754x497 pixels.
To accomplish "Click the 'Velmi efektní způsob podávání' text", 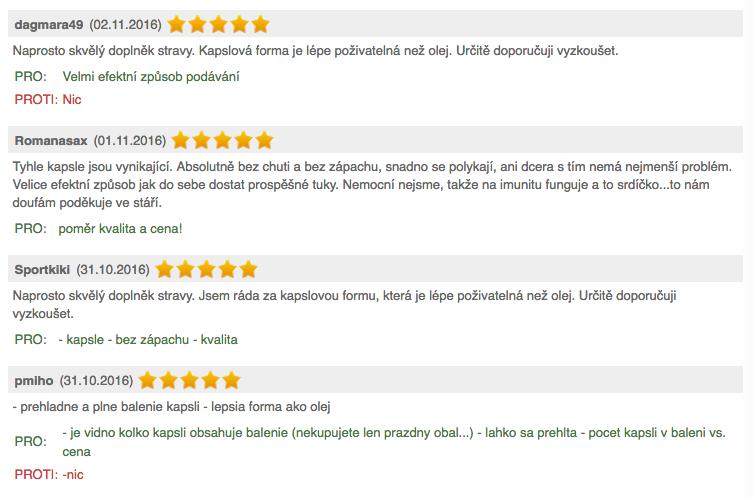I will pyautogui.click(x=151, y=76).
